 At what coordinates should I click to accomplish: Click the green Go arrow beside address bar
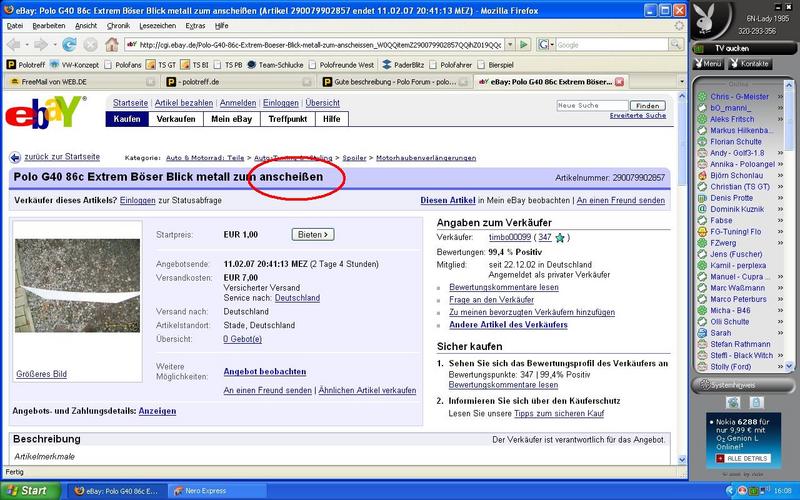(523, 45)
